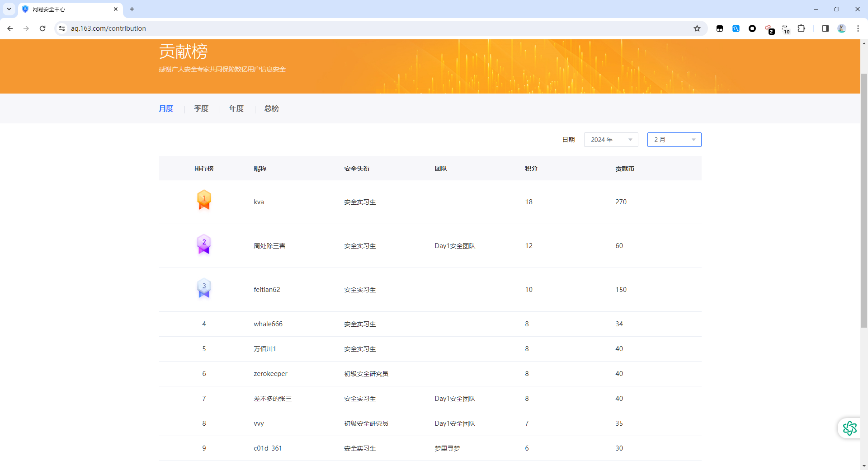Image resolution: width=868 pixels, height=470 pixels.
Task: Click the 日期 filter label
Action: [568, 140]
